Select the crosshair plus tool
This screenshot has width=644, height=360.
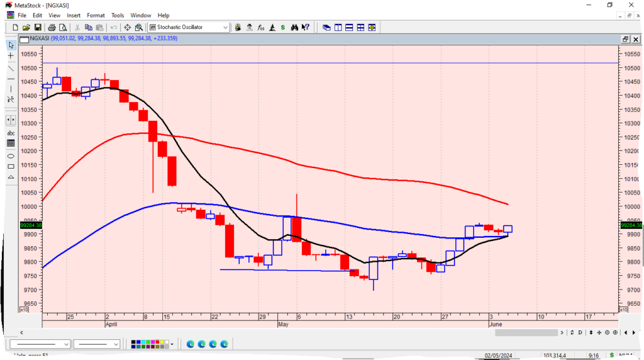pyautogui.click(x=11, y=56)
